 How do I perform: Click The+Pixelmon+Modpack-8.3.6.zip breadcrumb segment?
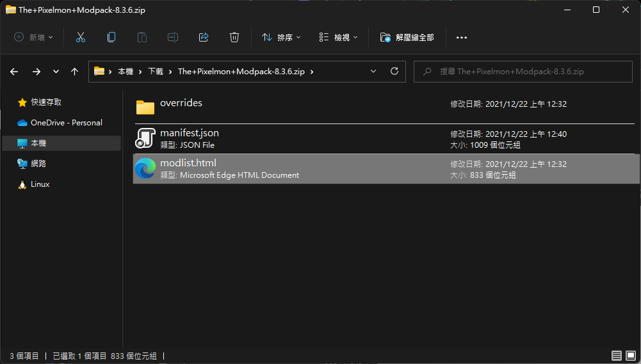coord(241,72)
